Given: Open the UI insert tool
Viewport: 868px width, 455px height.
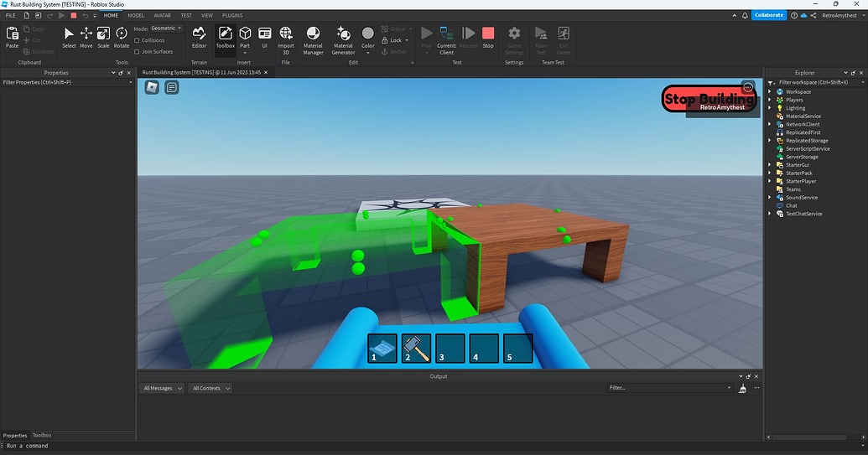Looking at the screenshot, I should (265, 37).
